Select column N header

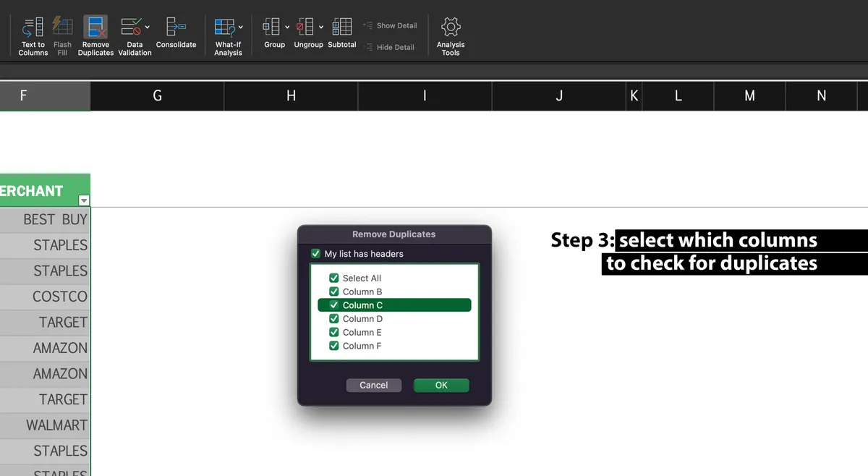pyautogui.click(x=822, y=95)
